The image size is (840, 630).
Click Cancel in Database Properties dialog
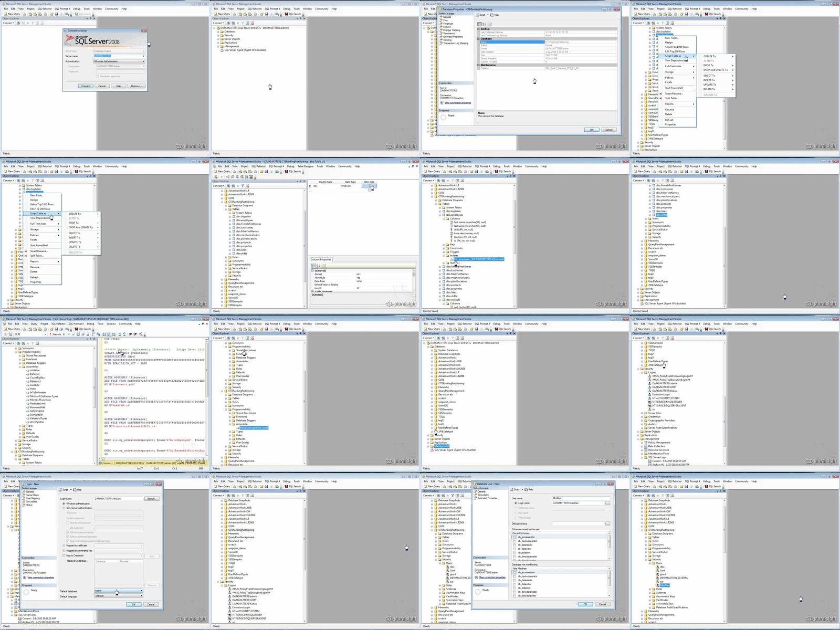click(608, 130)
